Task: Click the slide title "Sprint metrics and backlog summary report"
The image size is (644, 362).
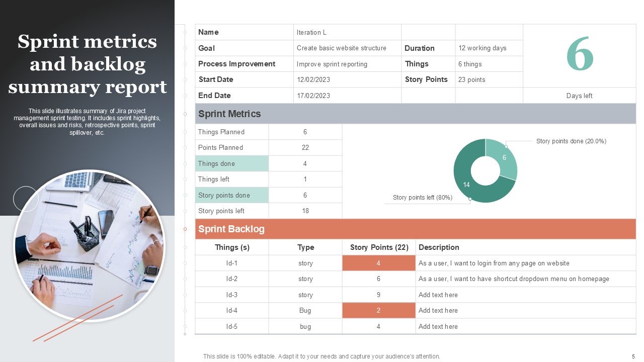Action: click(x=88, y=64)
